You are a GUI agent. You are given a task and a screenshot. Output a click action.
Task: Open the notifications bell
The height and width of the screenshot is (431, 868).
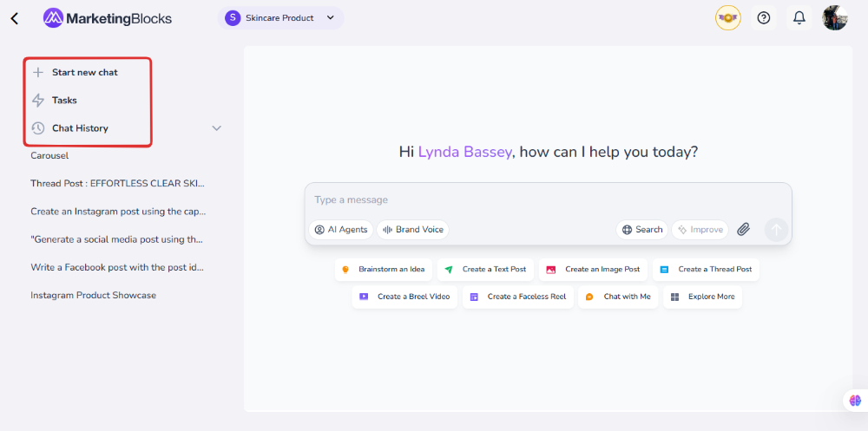[x=799, y=17]
